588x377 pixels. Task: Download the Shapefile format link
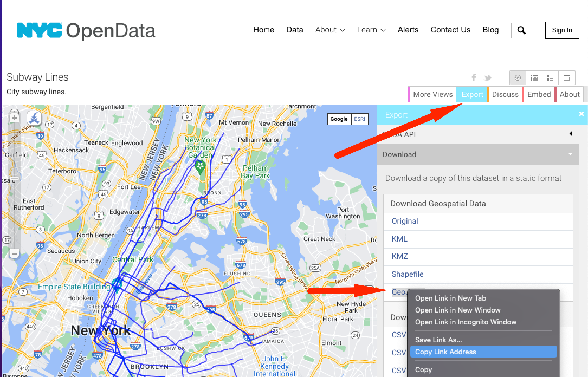point(407,274)
